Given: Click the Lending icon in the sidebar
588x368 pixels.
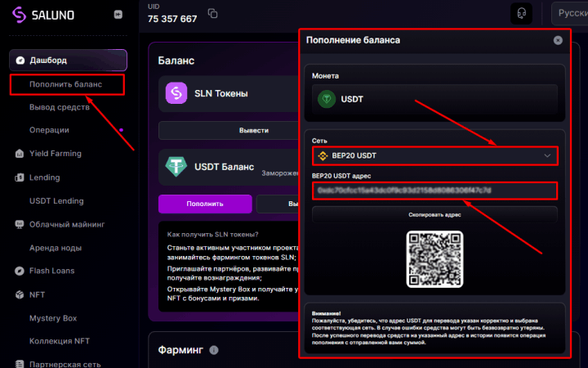Looking at the screenshot, I should (20, 177).
